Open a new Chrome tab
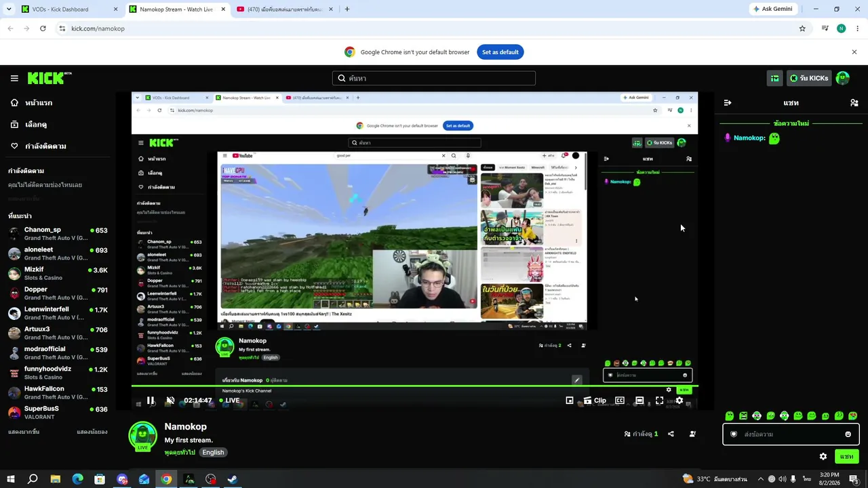Image resolution: width=868 pixels, height=488 pixels. click(347, 9)
